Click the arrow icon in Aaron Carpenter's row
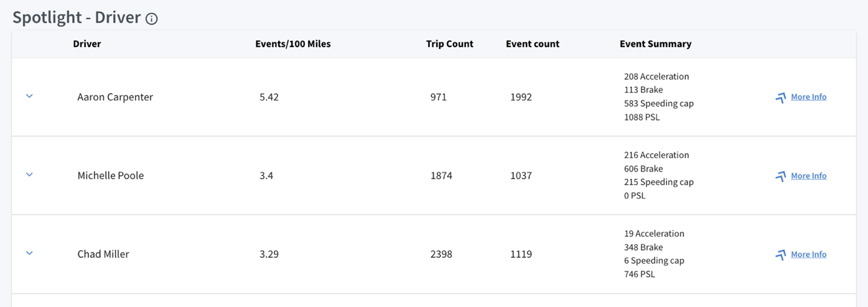Image resolution: width=868 pixels, height=307 pixels. click(780, 98)
